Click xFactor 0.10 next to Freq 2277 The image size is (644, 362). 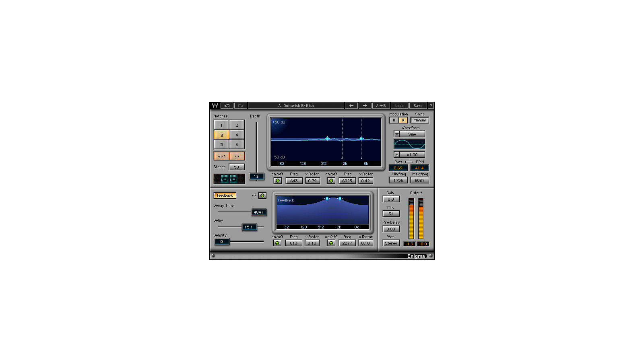(365, 243)
